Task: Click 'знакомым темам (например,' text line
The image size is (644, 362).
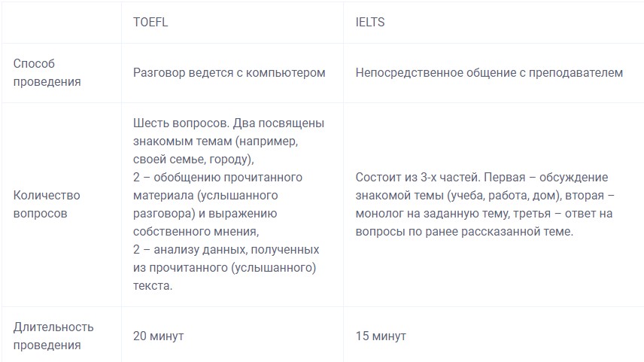Action: tap(216, 141)
